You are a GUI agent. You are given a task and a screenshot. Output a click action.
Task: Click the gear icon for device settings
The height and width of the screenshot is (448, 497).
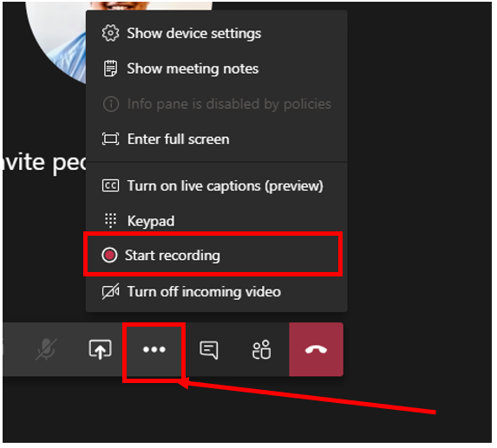[x=110, y=33]
